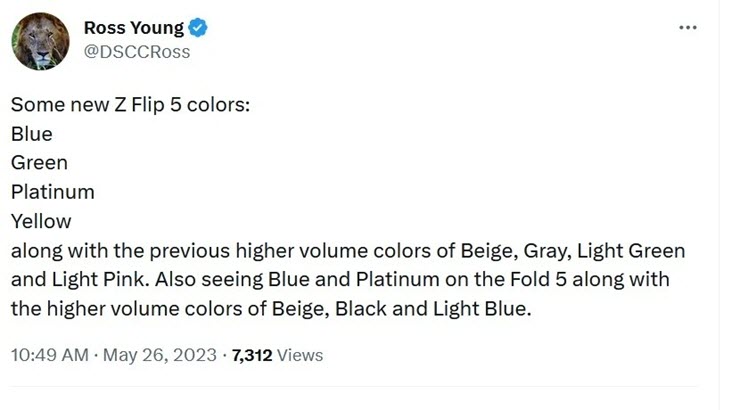Click the 7,312 view count number

pos(251,355)
